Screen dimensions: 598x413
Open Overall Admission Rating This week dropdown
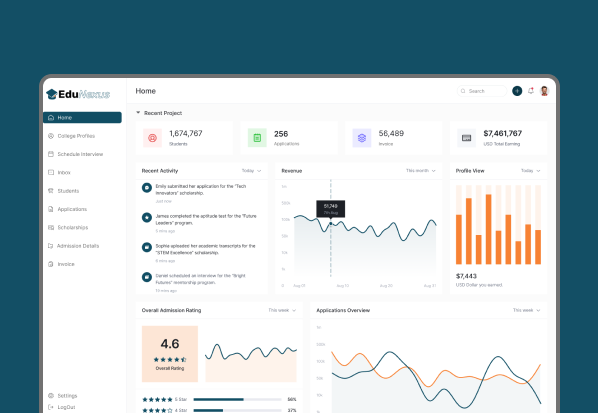pos(282,310)
